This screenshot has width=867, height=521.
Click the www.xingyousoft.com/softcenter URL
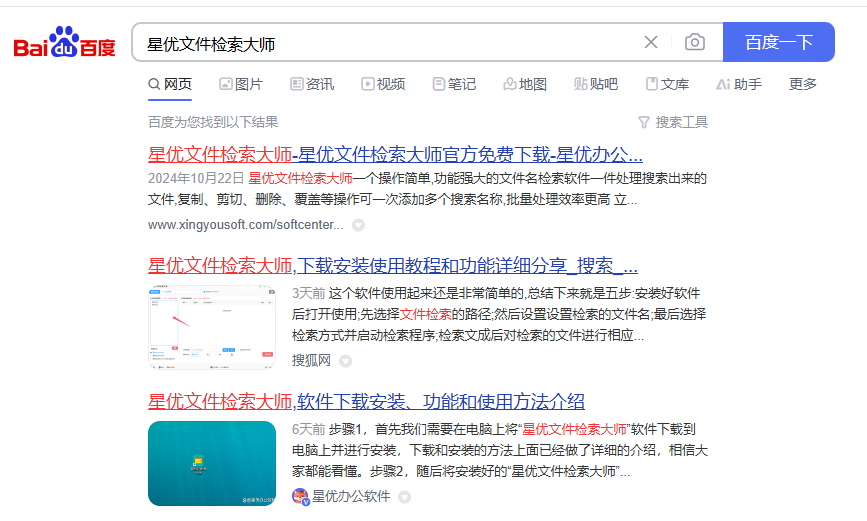[x=246, y=225]
